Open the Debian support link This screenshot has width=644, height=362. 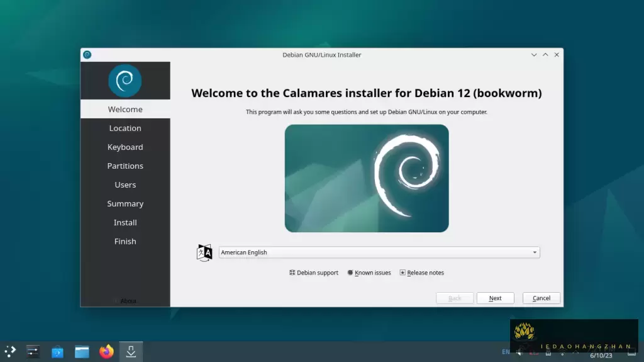click(314, 273)
